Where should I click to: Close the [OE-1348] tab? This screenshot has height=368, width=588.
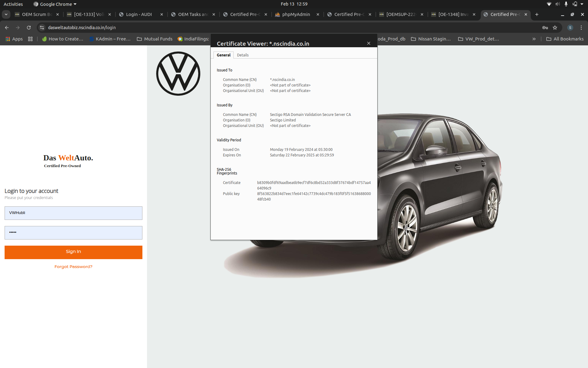474,14
